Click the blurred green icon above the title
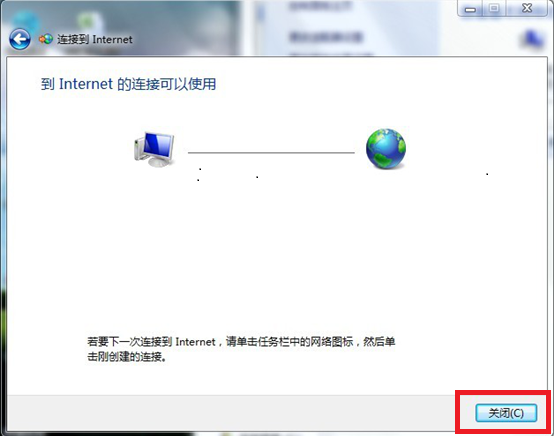 [x=86, y=21]
